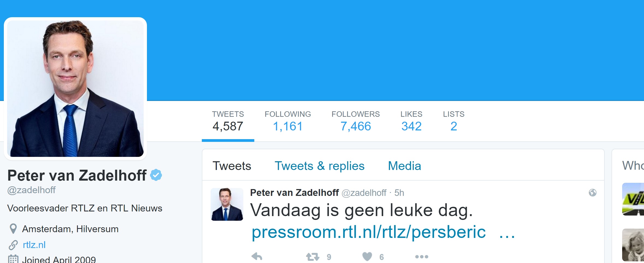This screenshot has width=644, height=263.
Task: Open the more options ellipsis on tweet
Action: tap(422, 257)
